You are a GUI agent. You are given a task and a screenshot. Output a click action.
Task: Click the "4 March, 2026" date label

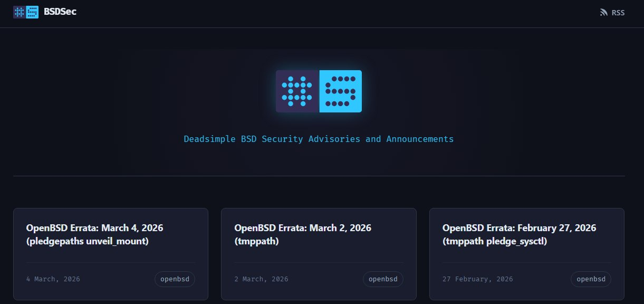53,279
